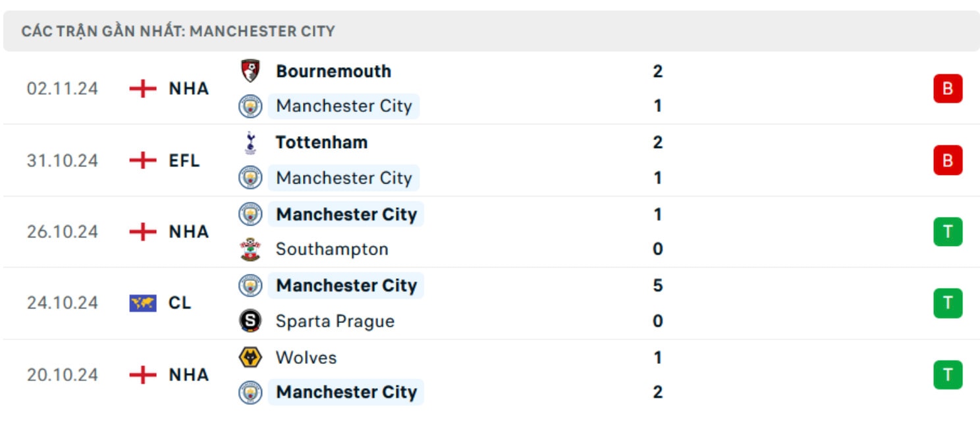Click the Wolves club crest icon
Image resolution: width=980 pixels, height=425 pixels.
pos(250,357)
